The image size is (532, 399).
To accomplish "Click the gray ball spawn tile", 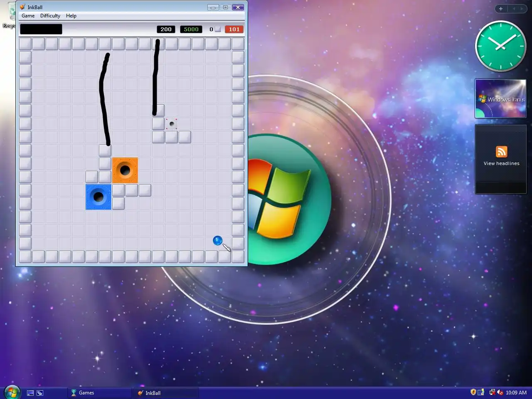I will [172, 123].
